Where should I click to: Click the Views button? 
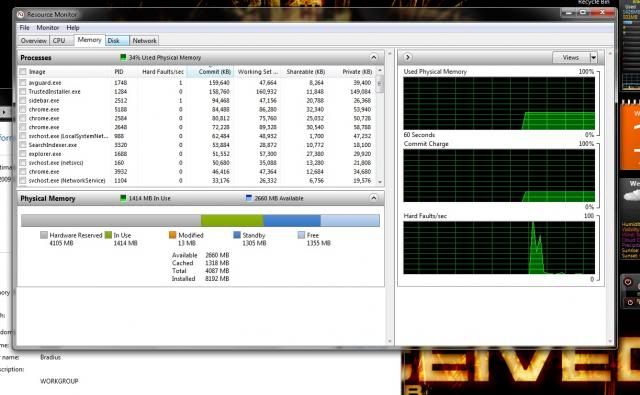pyautogui.click(x=571, y=58)
